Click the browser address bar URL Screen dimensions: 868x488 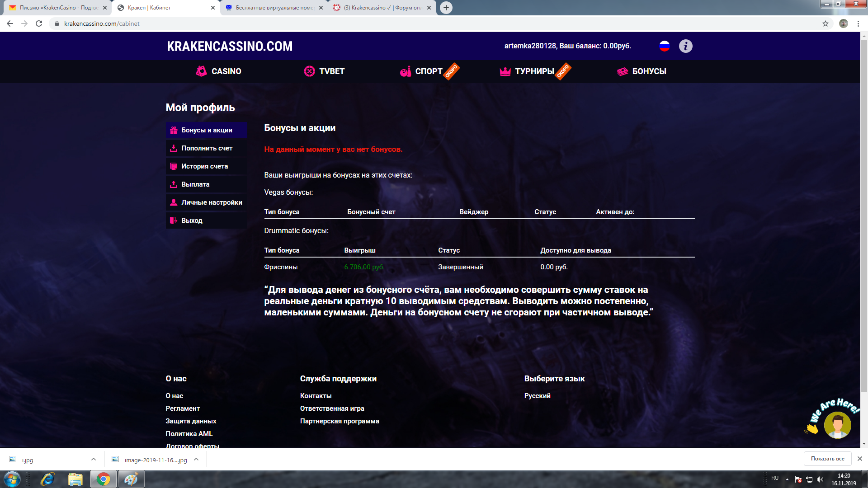pos(102,23)
